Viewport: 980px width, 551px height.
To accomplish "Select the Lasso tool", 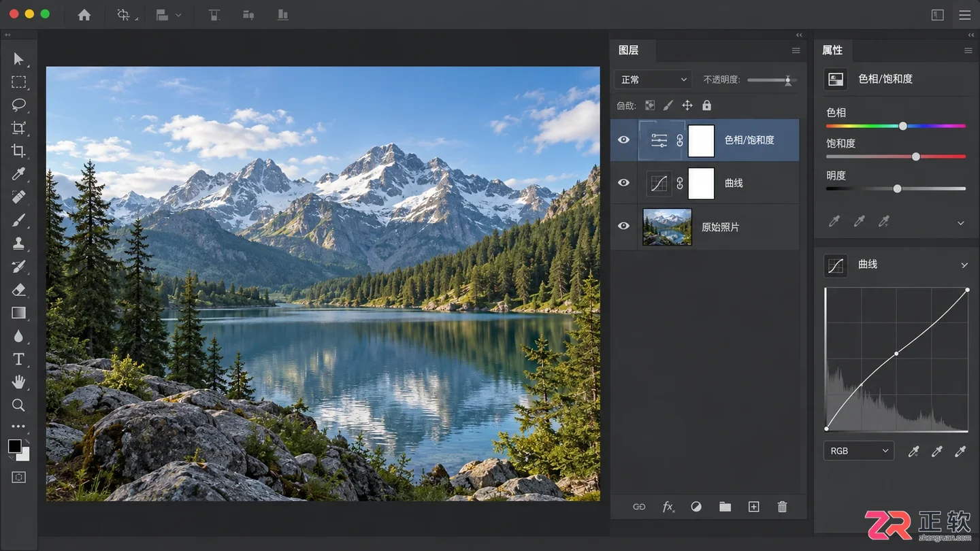I will point(18,105).
